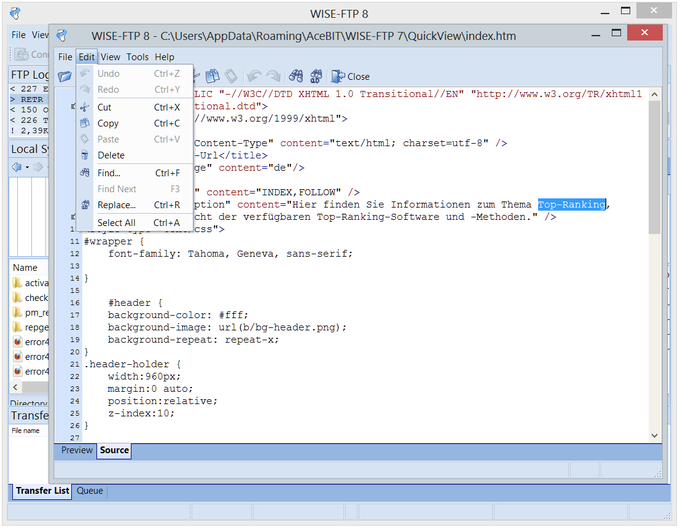680x530 pixels.
Task: Choose Replace... from the Edit menu
Action: tap(134, 205)
